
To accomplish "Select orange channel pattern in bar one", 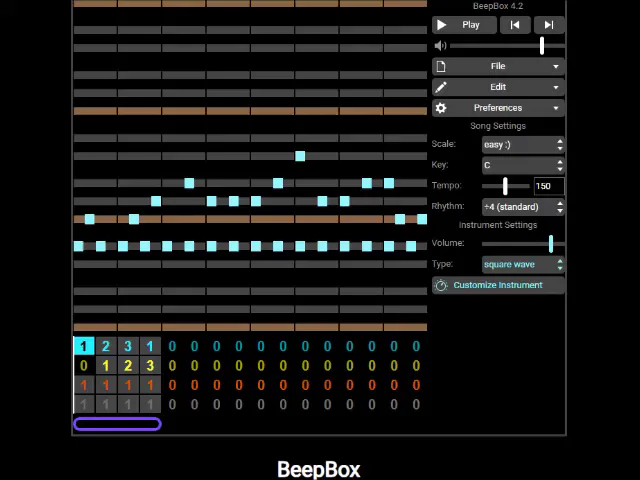I will point(84,385).
